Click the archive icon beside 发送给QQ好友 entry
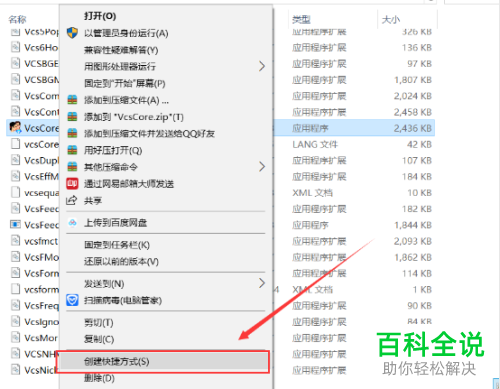 (x=72, y=133)
